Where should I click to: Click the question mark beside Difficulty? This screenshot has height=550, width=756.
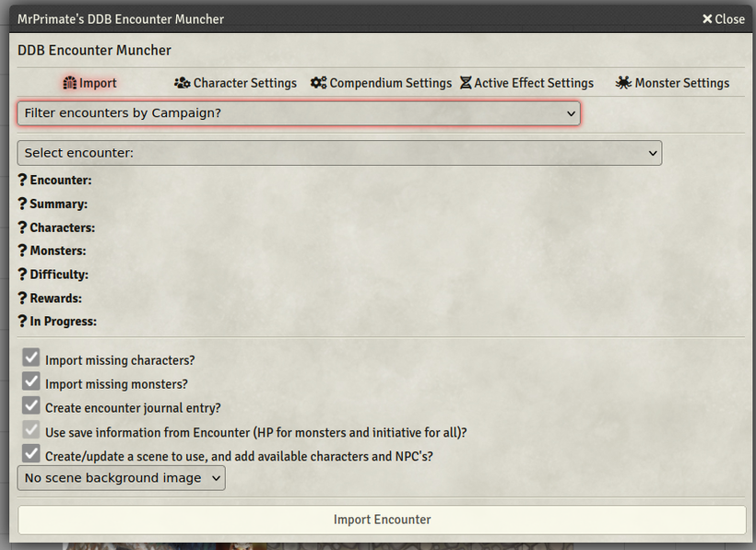click(22, 274)
